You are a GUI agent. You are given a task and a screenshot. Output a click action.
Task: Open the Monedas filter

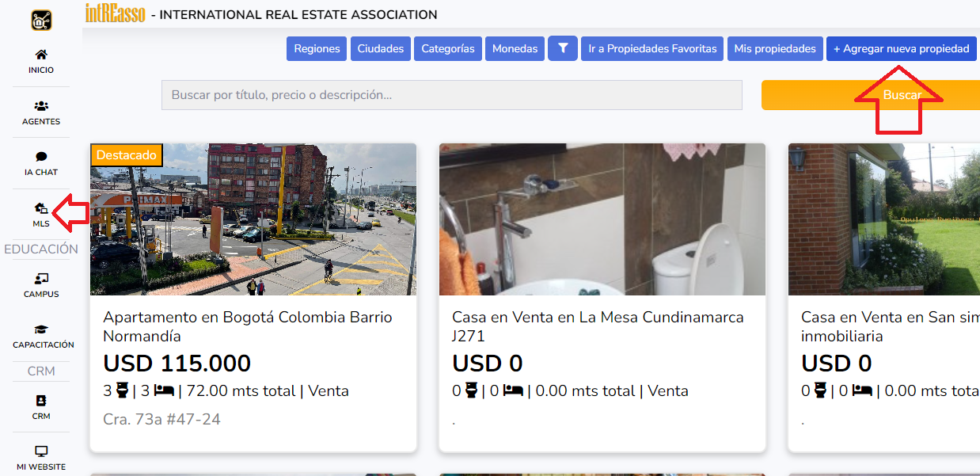tap(515, 48)
